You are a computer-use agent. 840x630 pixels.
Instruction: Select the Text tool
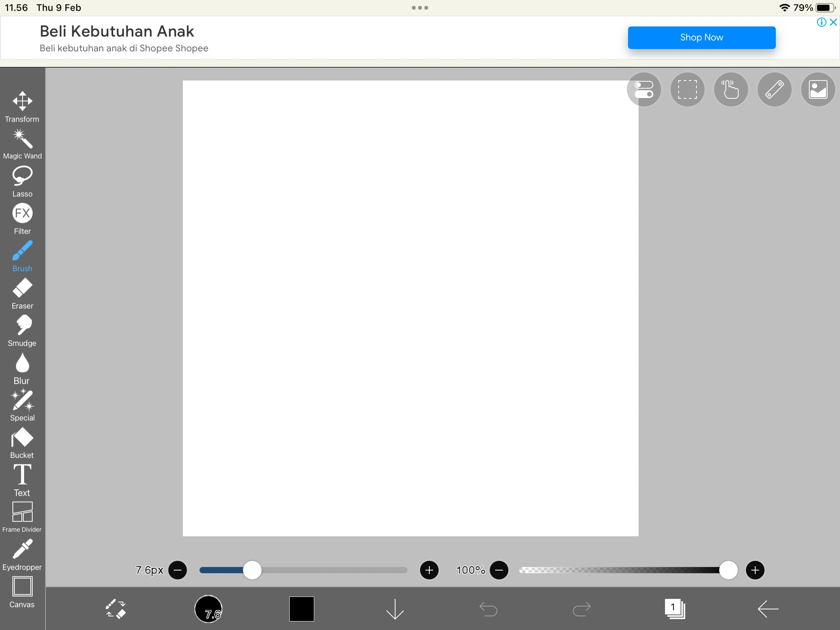(22, 479)
